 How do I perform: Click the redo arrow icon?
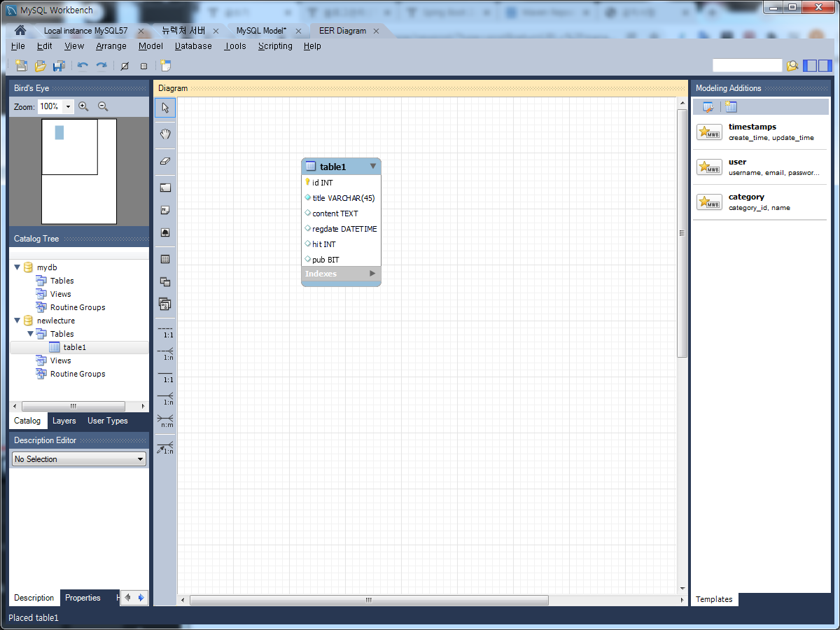pos(101,66)
